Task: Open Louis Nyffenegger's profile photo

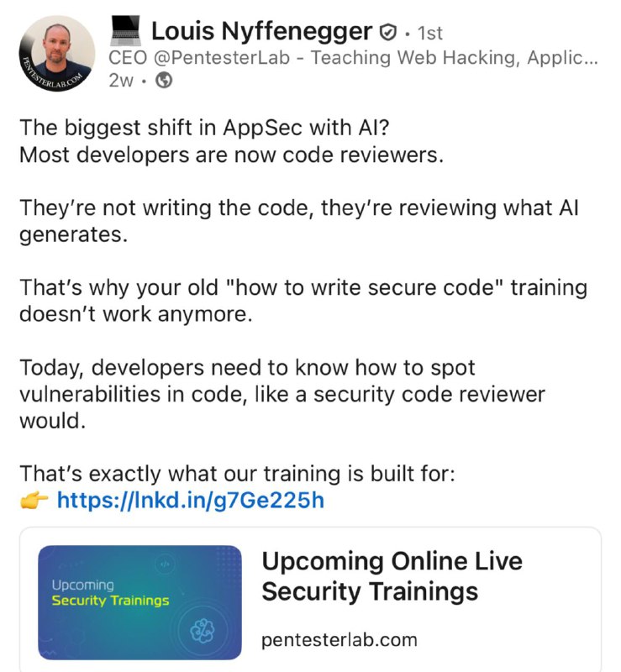Action: (56, 54)
